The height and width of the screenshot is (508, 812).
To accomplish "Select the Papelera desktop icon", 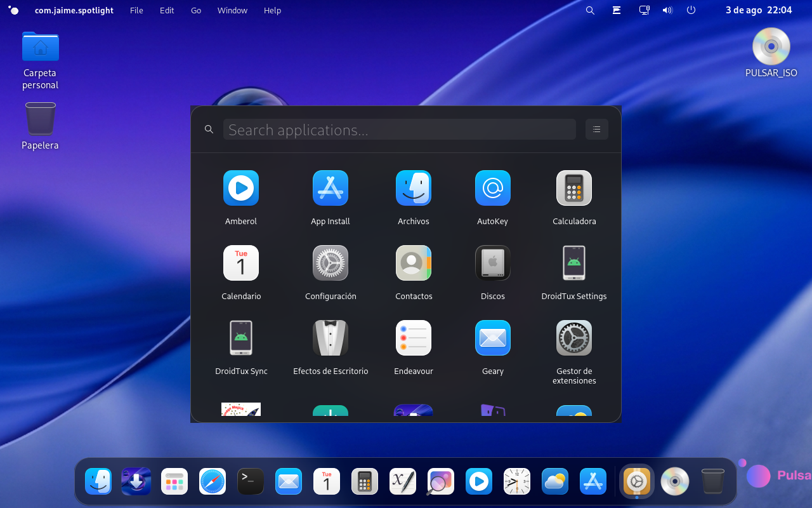I will [x=40, y=126].
